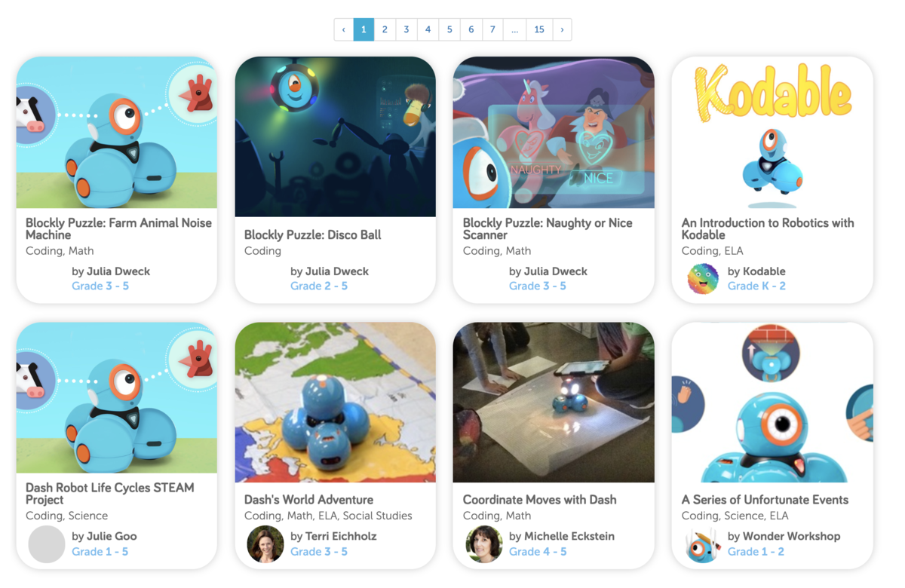Select page 5 in pagination
Screen dimensions: 905x588
(449, 29)
